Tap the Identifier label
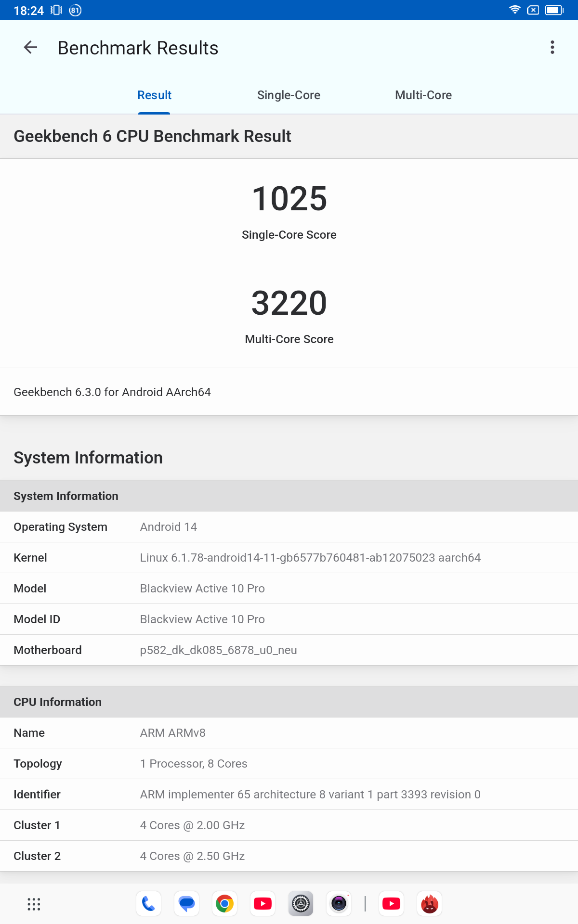This screenshot has height=924, width=578. 37,795
